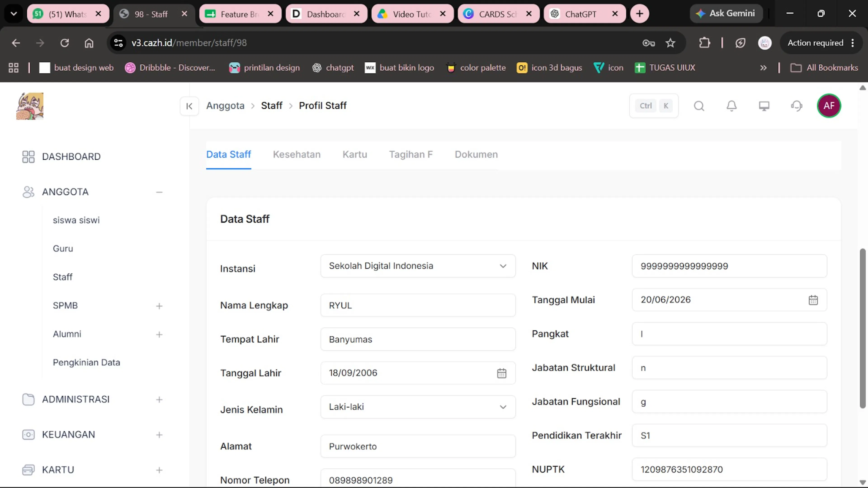
Task: Switch to the Kesehatan tab
Action: [x=297, y=155]
